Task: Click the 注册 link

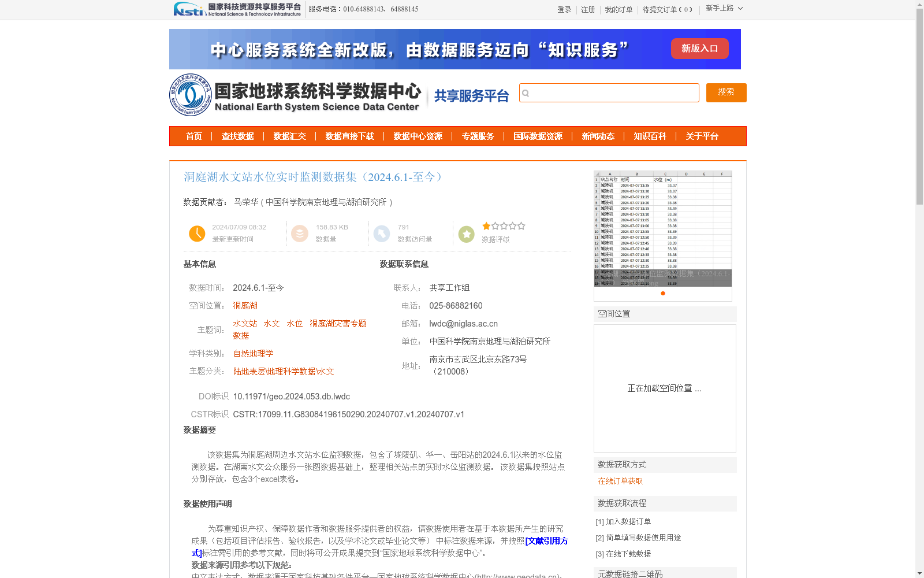Action: (588, 10)
